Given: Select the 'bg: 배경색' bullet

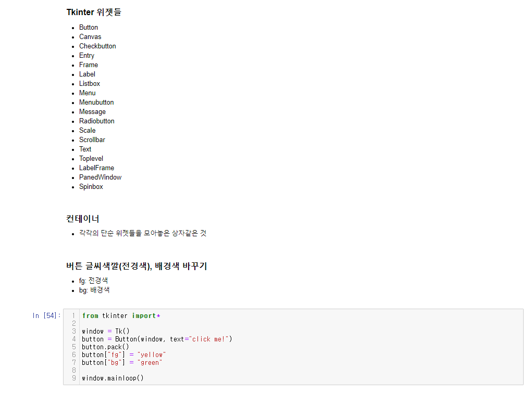Looking at the screenshot, I should [94, 290].
